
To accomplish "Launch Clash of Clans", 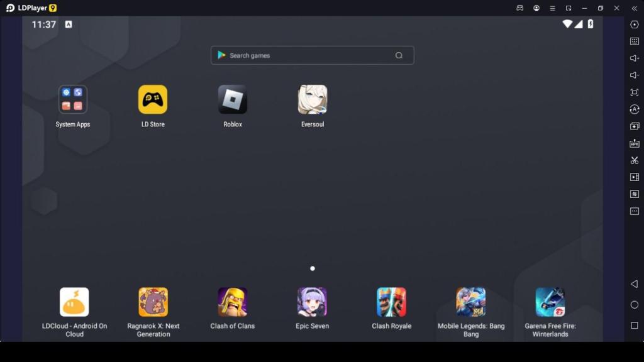I will tap(233, 302).
